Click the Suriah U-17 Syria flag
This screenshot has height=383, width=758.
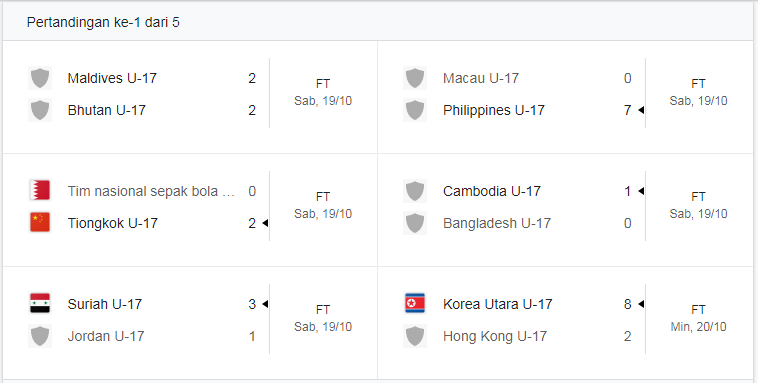point(40,304)
